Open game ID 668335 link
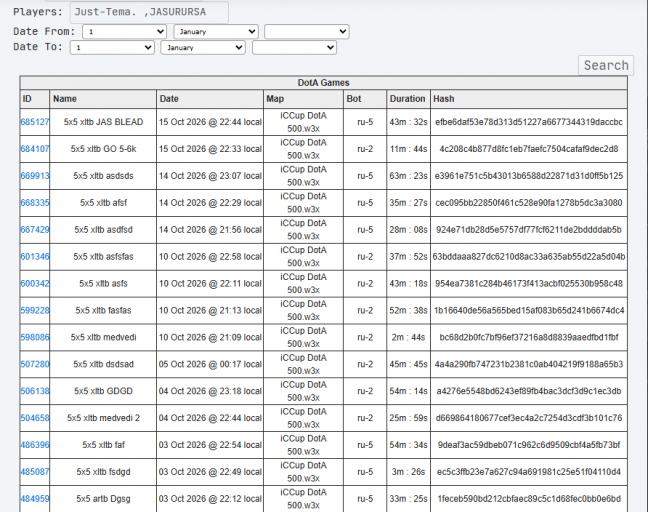648x512 pixels. (x=35, y=202)
